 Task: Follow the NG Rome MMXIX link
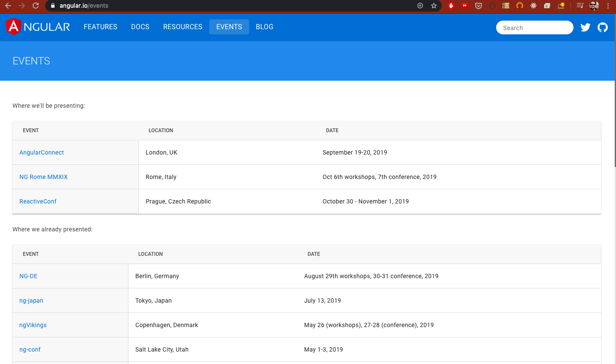43,177
